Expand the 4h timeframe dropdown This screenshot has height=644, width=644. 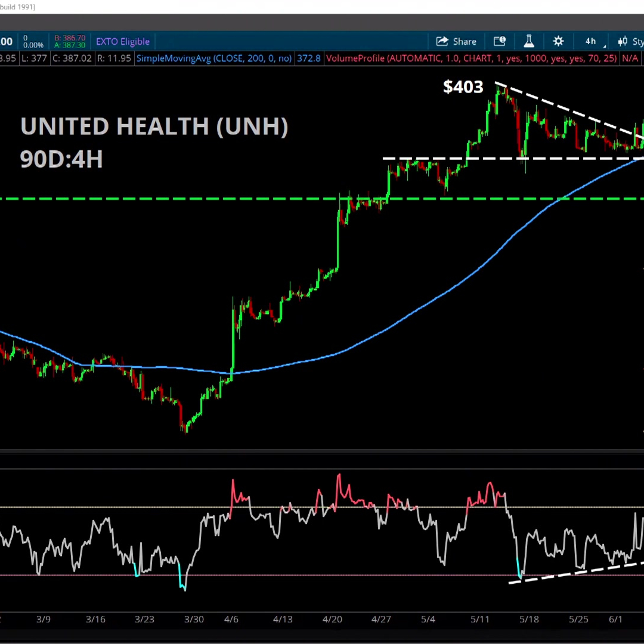(x=595, y=42)
